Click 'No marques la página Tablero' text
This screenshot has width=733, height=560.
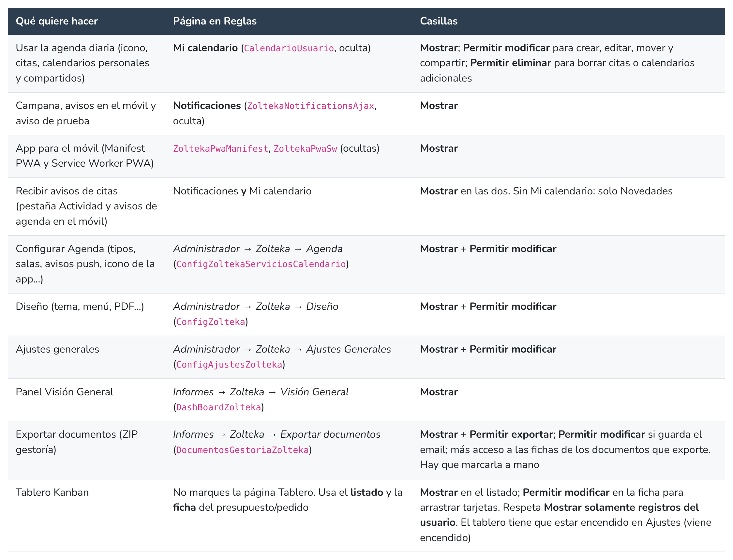244,492
